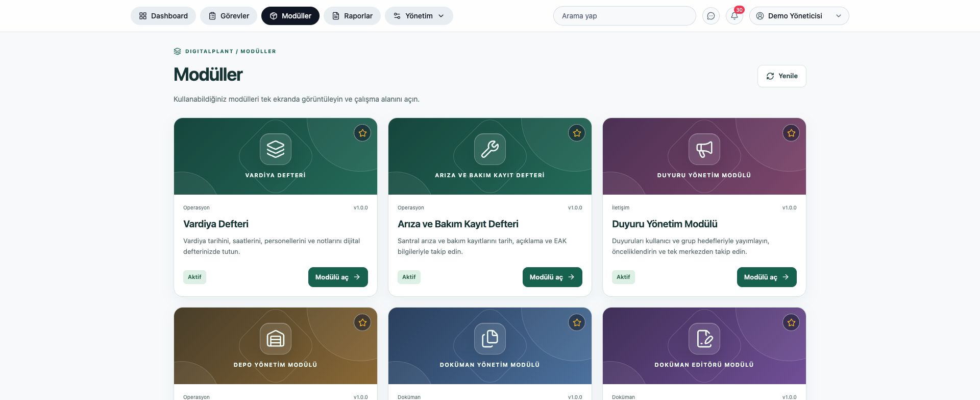Click the breadcrumb layers icon
The height and width of the screenshot is (400, 980).
coord(177,51)
